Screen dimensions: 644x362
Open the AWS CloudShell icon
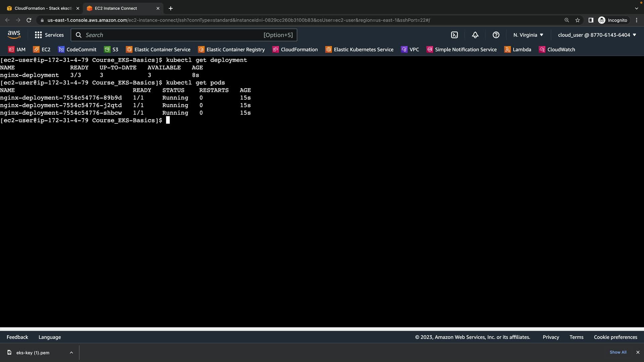(x=454, y=35)
